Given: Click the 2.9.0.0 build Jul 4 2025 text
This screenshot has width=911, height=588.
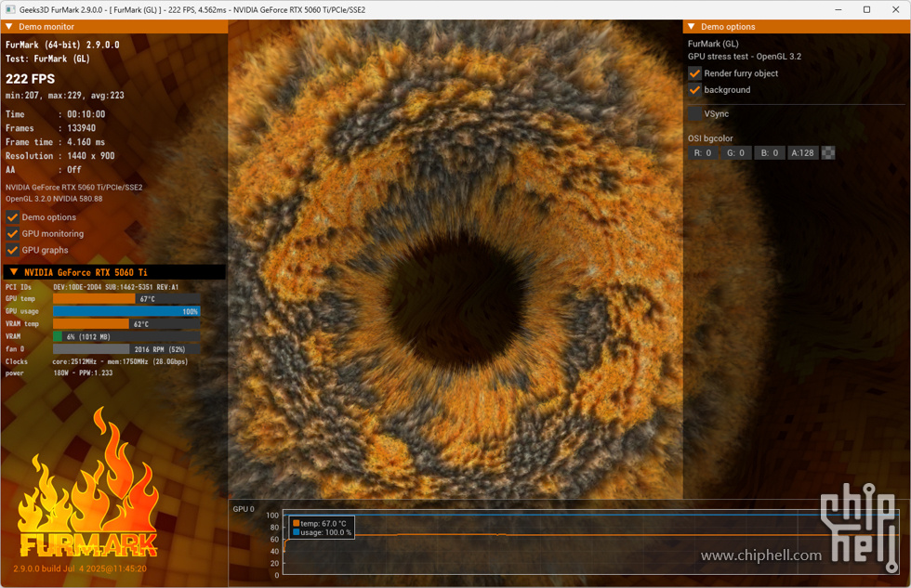Looking at the screenshot, I should coord(80,568).
